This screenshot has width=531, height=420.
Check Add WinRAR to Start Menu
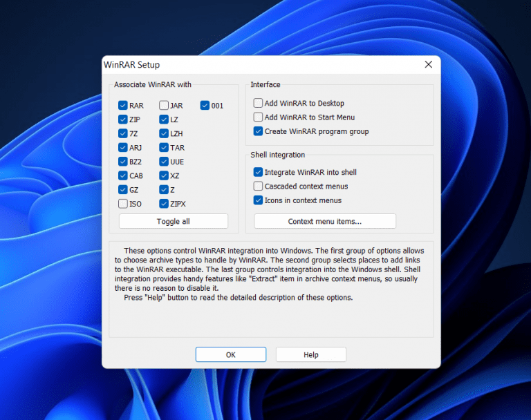[x=258, y=117]
